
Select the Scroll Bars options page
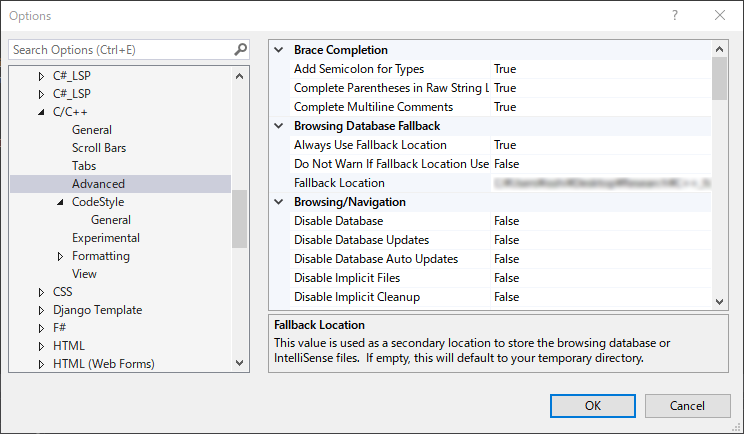click(99, 148)
